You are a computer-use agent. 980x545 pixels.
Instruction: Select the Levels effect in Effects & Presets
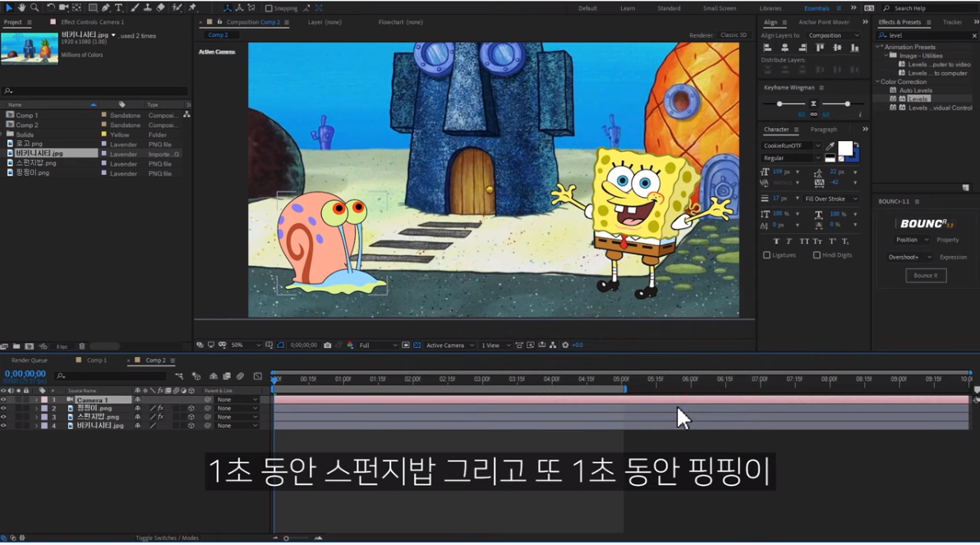pos(918,99)
